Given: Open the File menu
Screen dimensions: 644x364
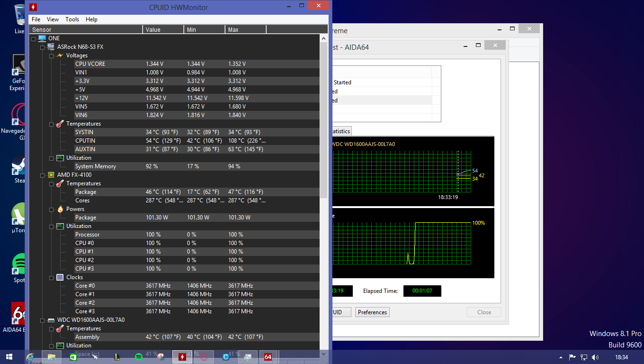Looking at the screenshot, I should pos(36,19).
